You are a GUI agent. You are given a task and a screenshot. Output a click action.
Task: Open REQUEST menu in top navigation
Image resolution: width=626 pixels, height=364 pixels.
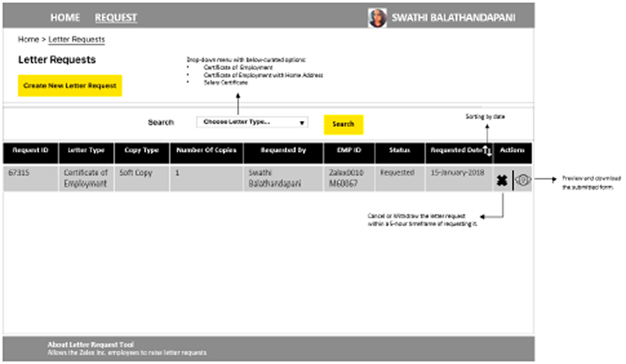[116, 18]
